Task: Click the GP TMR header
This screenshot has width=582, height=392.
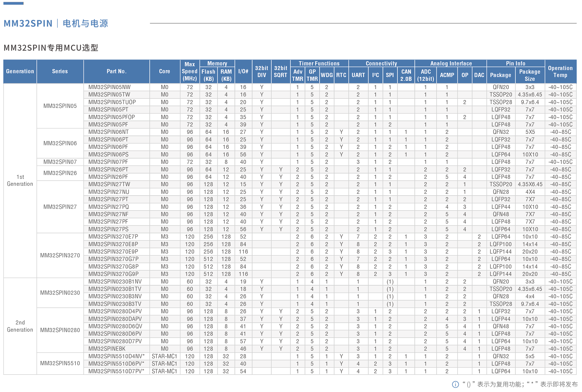Action: point(312,75)
